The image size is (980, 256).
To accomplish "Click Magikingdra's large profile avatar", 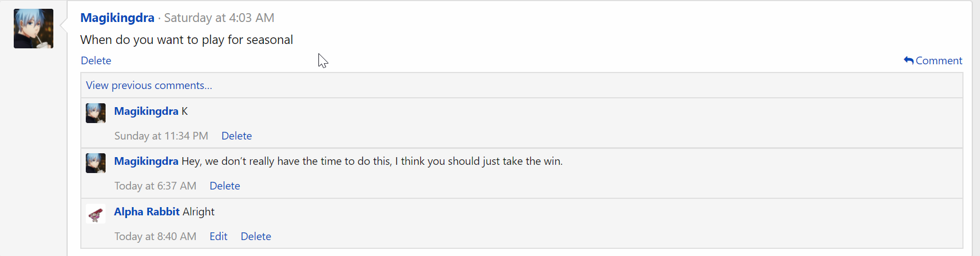I will (x=34, y=29).
